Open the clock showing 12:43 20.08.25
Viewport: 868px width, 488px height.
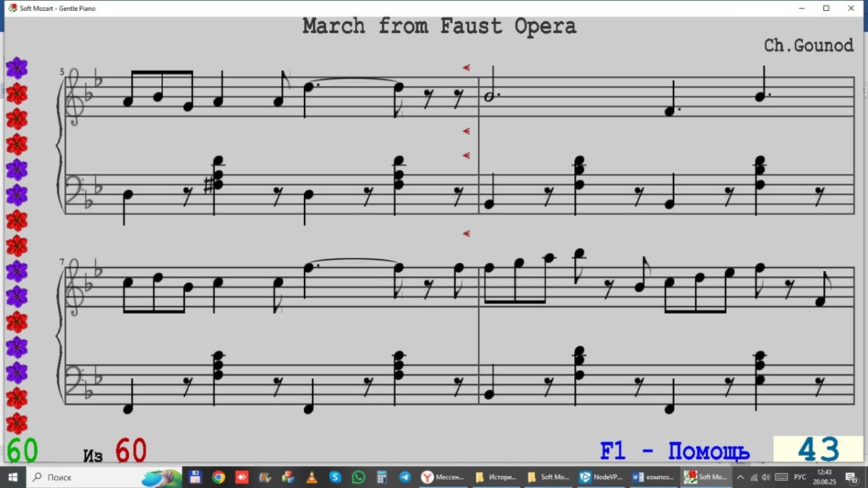click(x=824, y=477)
